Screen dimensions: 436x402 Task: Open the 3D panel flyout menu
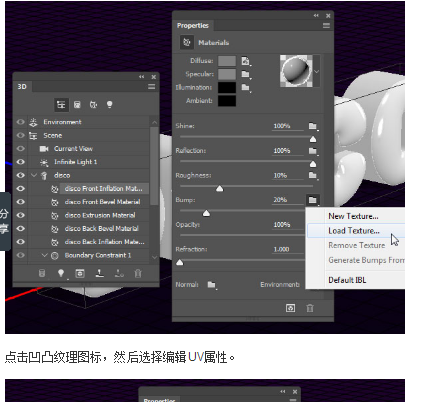tap(152, 87)
